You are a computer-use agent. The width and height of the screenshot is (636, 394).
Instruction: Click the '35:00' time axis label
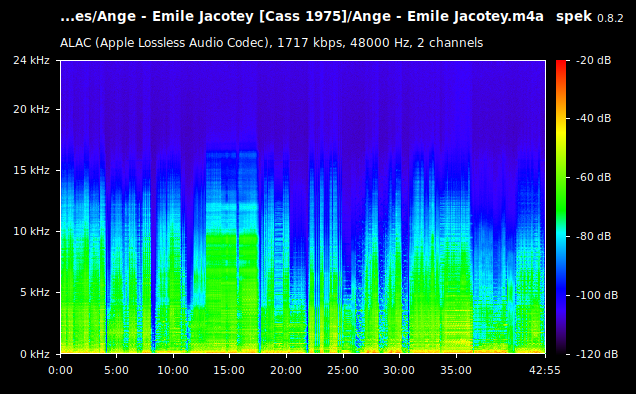click(x=456, y=370)
